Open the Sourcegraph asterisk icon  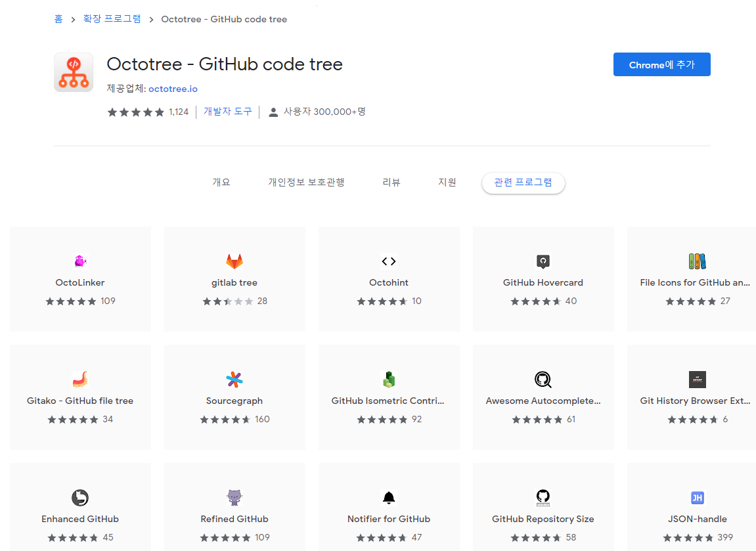coord(234,380)
